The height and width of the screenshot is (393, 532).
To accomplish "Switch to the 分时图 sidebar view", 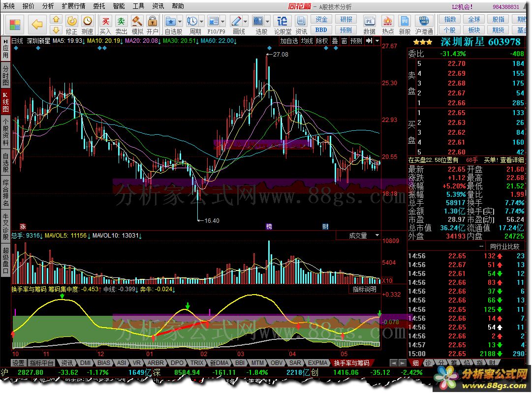I will 6,76.
